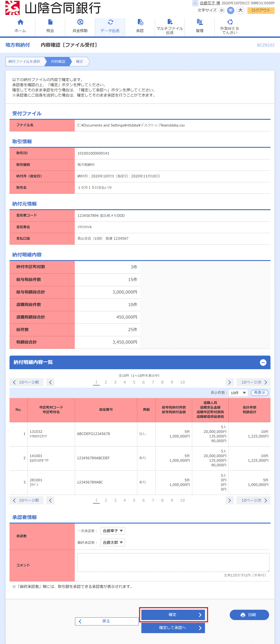280x644 pixels.
Task: Go to page 5 in top pager
Action: pyautogui.click(x=134, y=382)
